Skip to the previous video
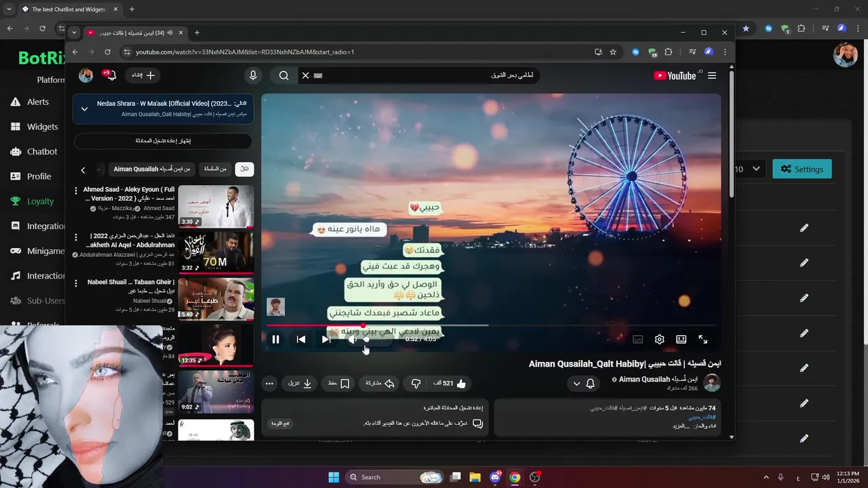Viewport: 868px width, 488px height. [x=301, y=340]
